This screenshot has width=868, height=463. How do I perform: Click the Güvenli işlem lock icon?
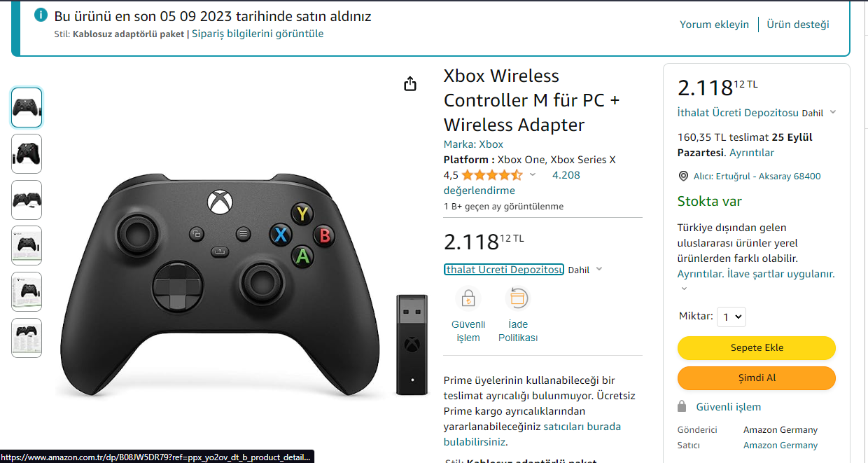click(468, 299)
